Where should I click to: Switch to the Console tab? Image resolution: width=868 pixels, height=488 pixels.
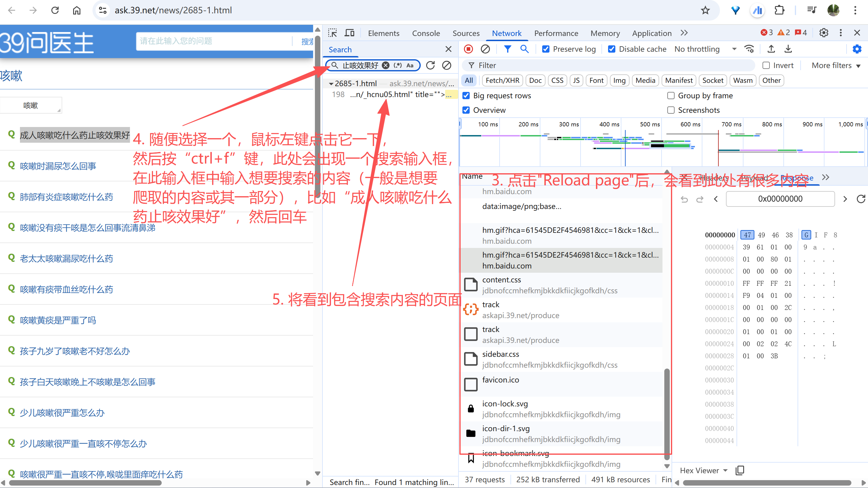tap(426, 33)
